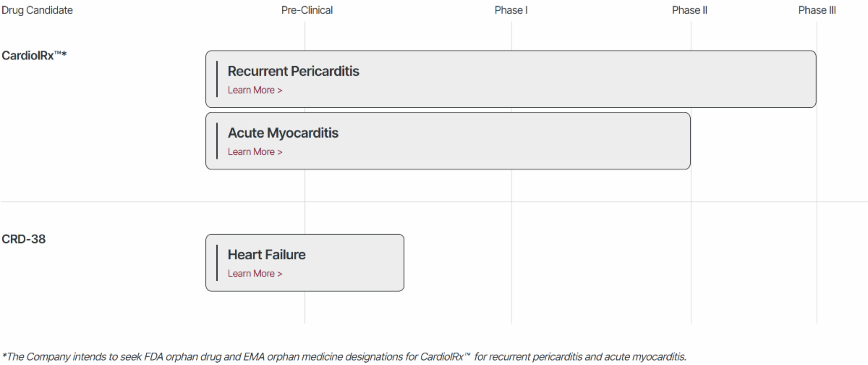Click the Acute Myocarditis bar's Phase II end
Image resolution: width=868 pixels, height=365 pixels.
pyautogui.click(x=684, y=140)
